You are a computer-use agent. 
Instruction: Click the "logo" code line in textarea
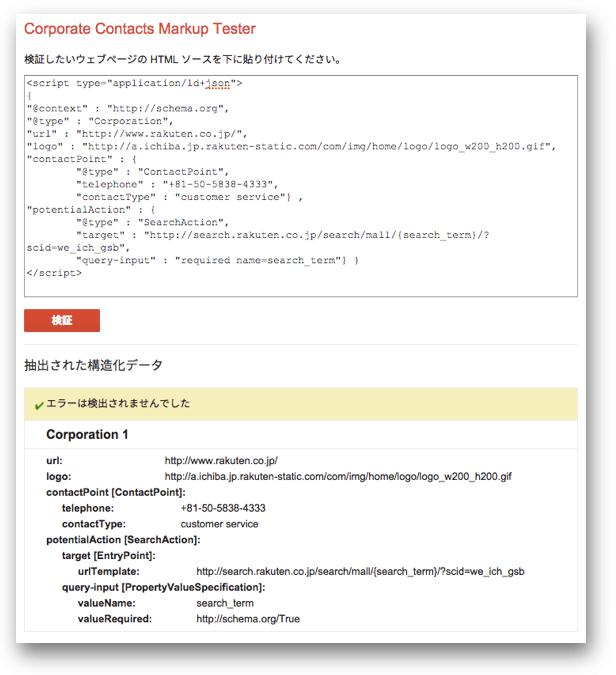point(291,146)
